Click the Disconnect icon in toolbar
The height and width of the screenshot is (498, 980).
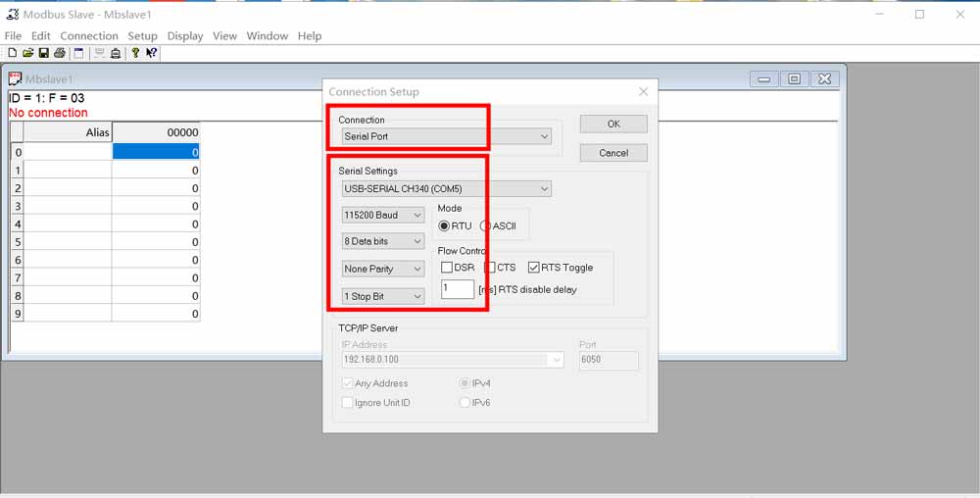pyautogui.click(x=116, y=53)
